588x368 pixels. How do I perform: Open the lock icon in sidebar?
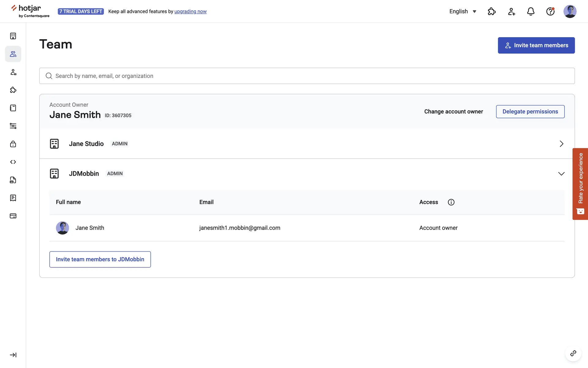click(x=13, y=144)
